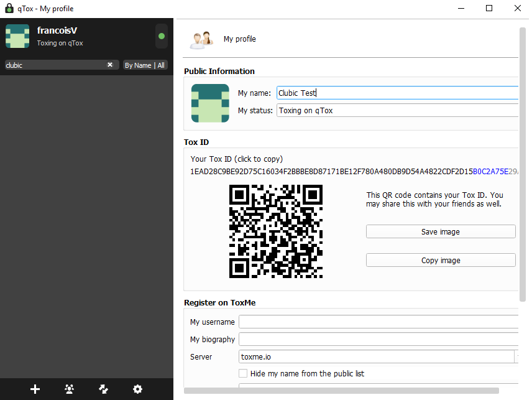Click the green online status indicator
This screenshot has width=532, height=400.
pyautogui.click(x=162, y=36)
